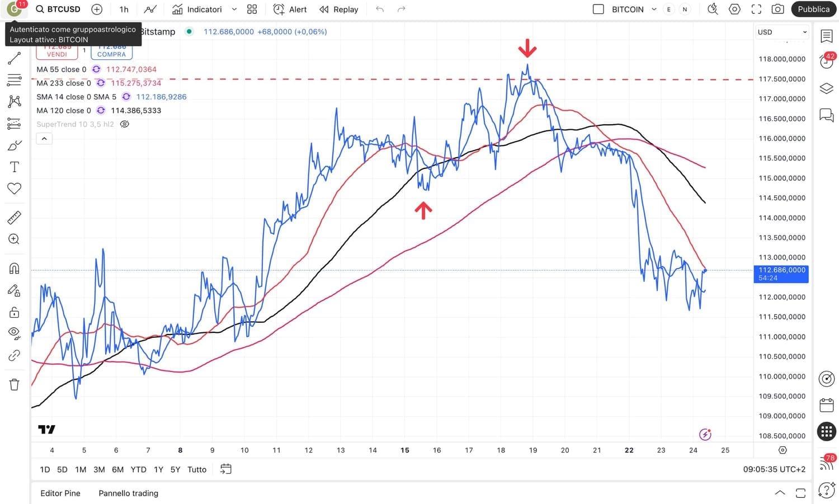Undo the last chart action
The width and height of the screenshot is (839, 504).
click(380, 9)
